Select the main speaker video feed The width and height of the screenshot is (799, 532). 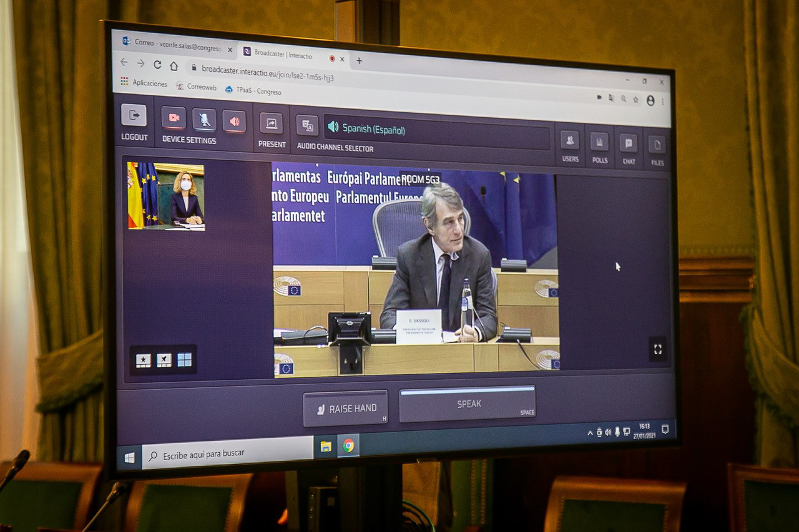(x=415, y=269)
